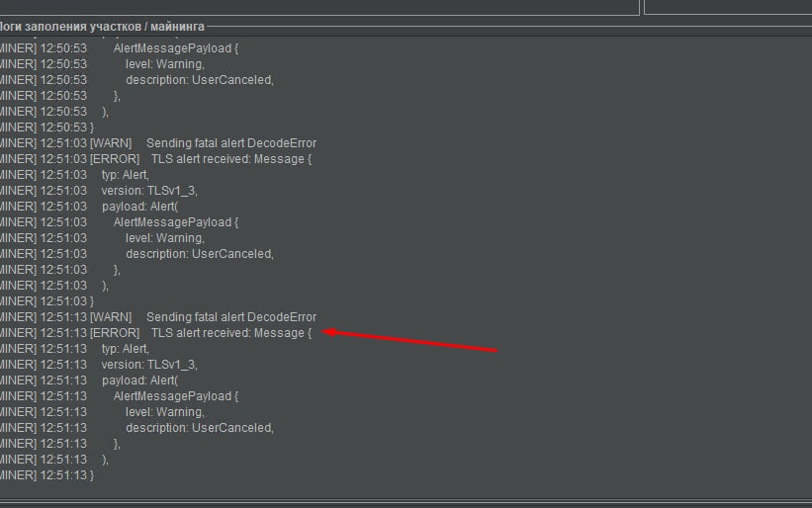
Task: Select the 12:51:03 'version: TLSv1_3,' log line
Action: 99,191
